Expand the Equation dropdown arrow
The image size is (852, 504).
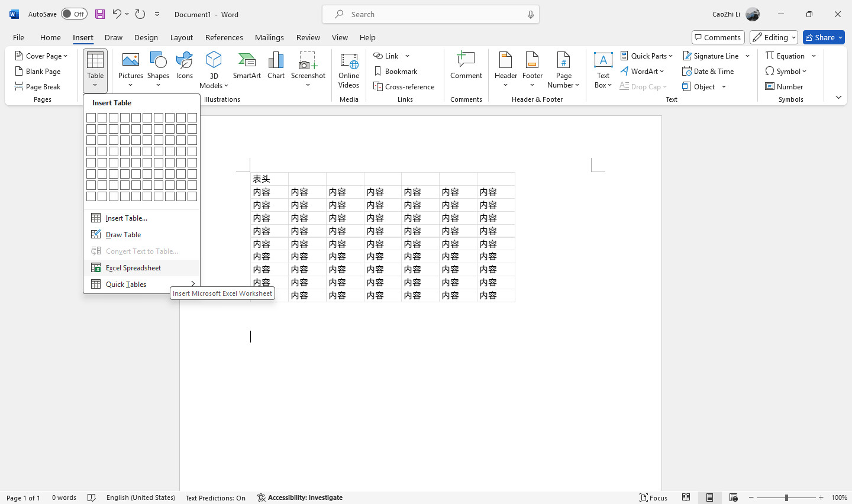point(814,56)
